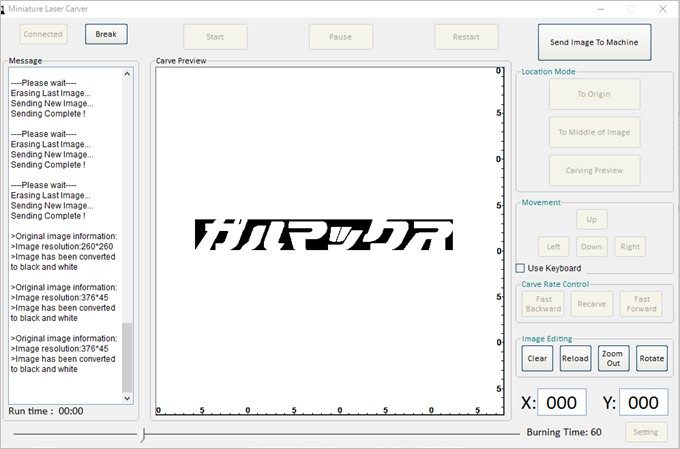The height and width of the screenshot is (449, 680).
Task: Click the 'Burning Time: 60' label
Action: (x=564, y=432)
